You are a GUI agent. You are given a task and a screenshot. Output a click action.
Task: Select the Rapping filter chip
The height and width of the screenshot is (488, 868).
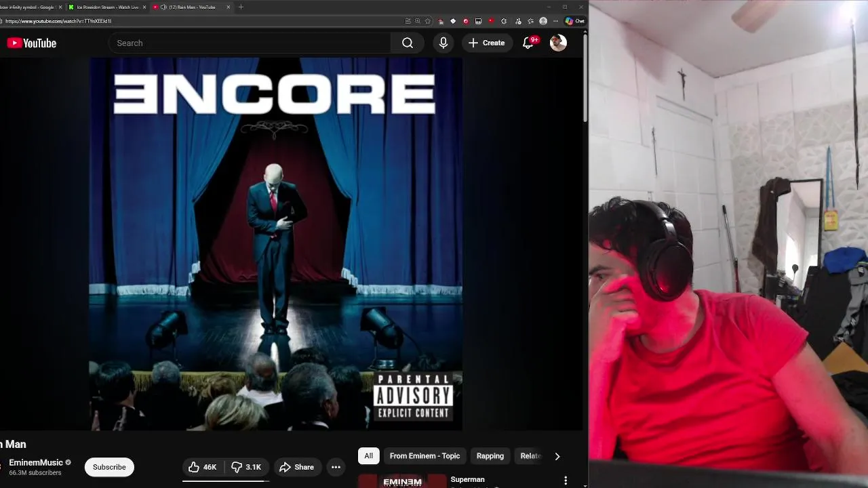[x=490, y=456]
